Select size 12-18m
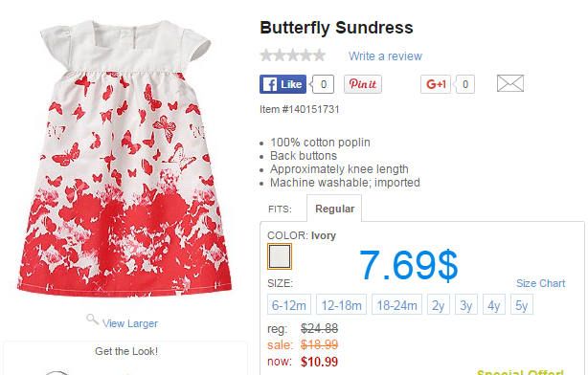Screen dimensions: 588x375 pyautogui.click(x=341, y=304)
